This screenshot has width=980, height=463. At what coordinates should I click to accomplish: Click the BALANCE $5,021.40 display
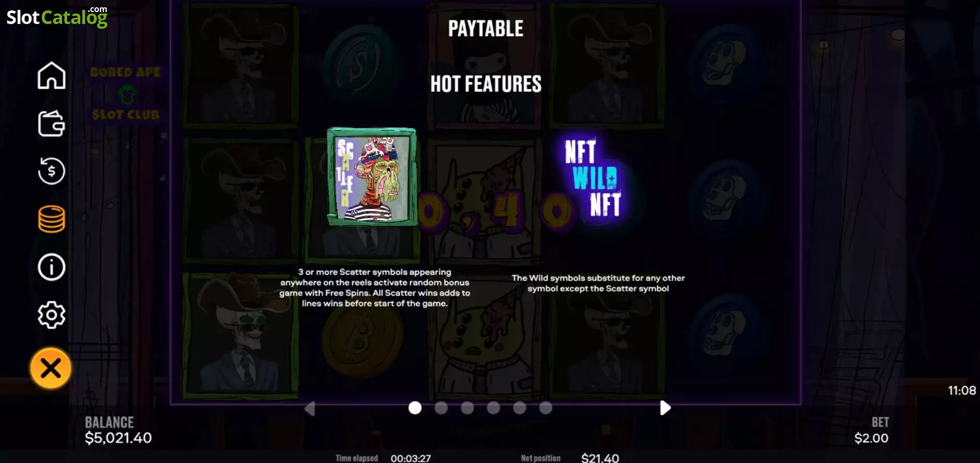click(118, 431)
